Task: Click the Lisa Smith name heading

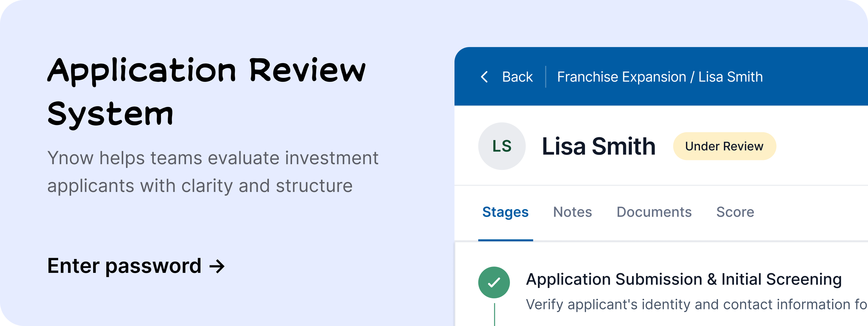Action: [x=599, y=146]
